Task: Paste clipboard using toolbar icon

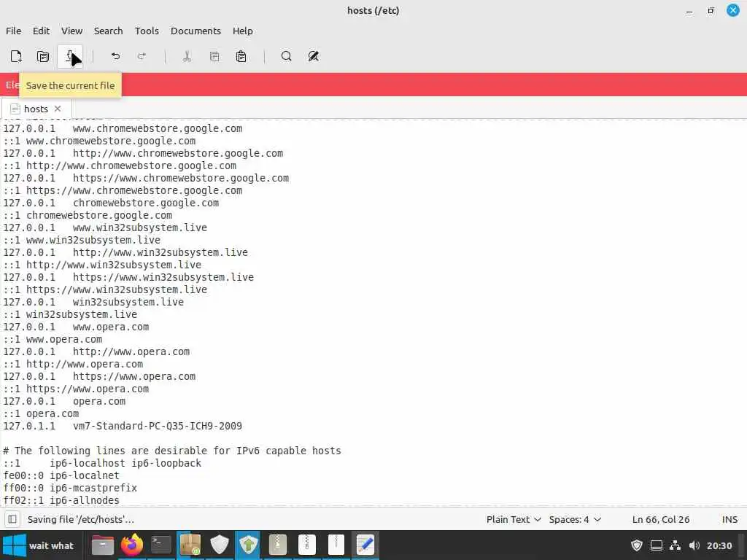Action: click(241, 56)
